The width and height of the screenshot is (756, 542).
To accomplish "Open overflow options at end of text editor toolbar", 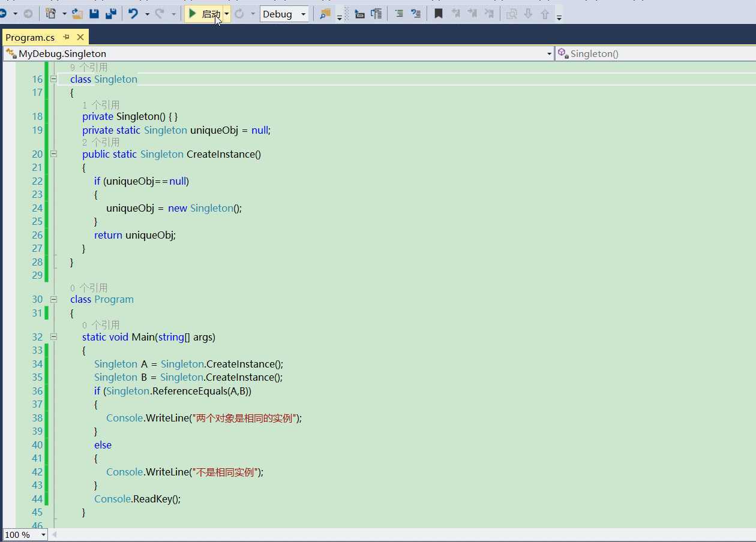I will (x=559, y=17).
